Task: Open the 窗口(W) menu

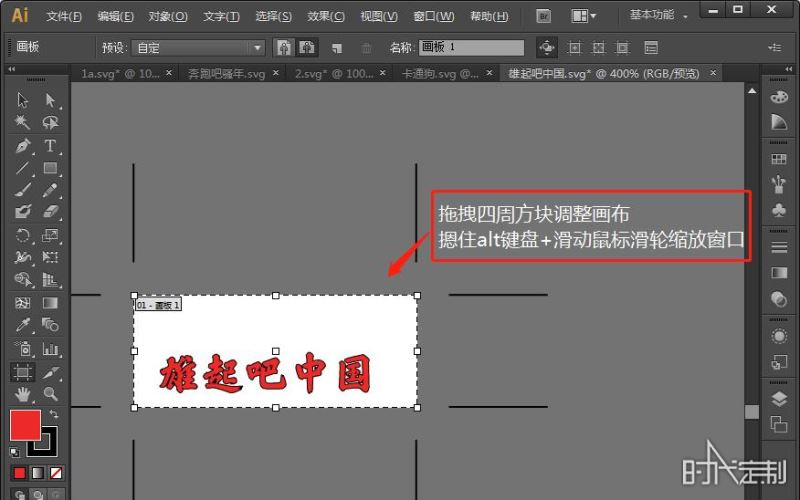Action: pyautogui.click(x=433, y=16)
